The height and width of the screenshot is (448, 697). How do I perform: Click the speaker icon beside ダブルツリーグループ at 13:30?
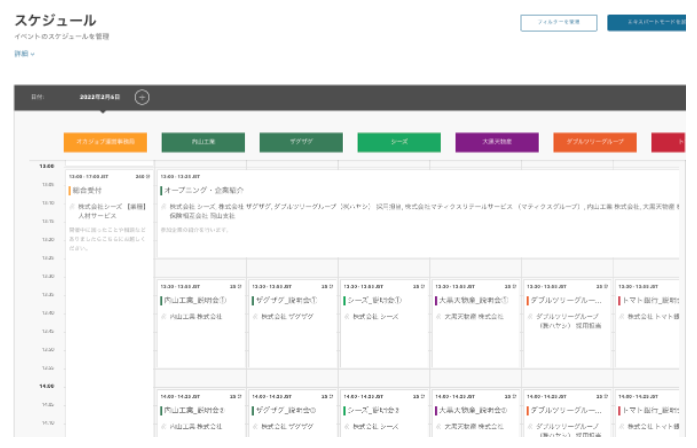[530, 316]
